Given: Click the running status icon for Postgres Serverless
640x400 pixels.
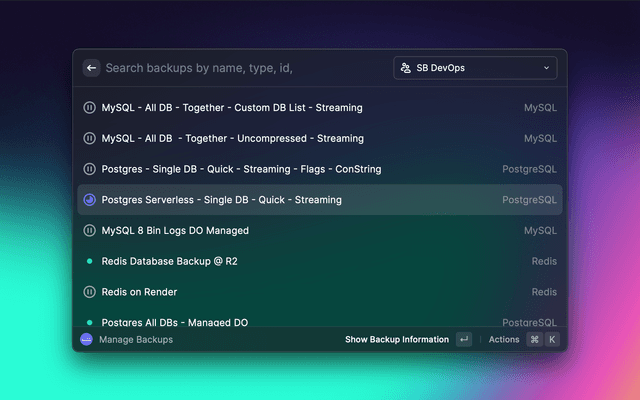Looking at the screenshot, I should click(x=89, y=200).
